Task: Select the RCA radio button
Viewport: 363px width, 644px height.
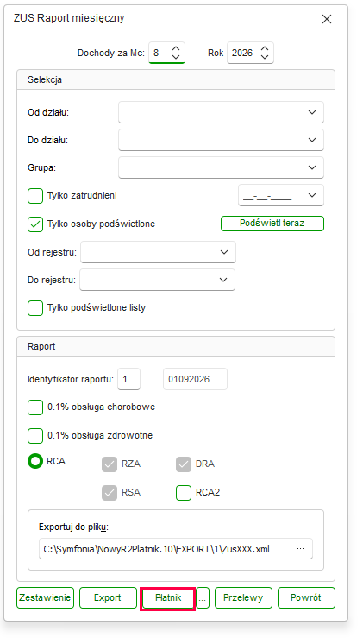Action: [x=35, y=461]
